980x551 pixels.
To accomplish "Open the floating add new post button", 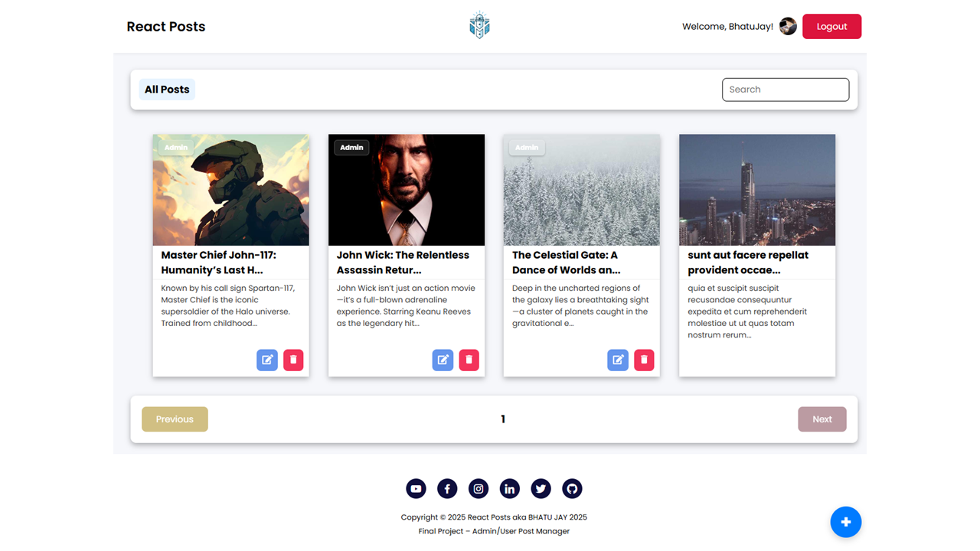I will pyautogui.click(x=845, y=522).
